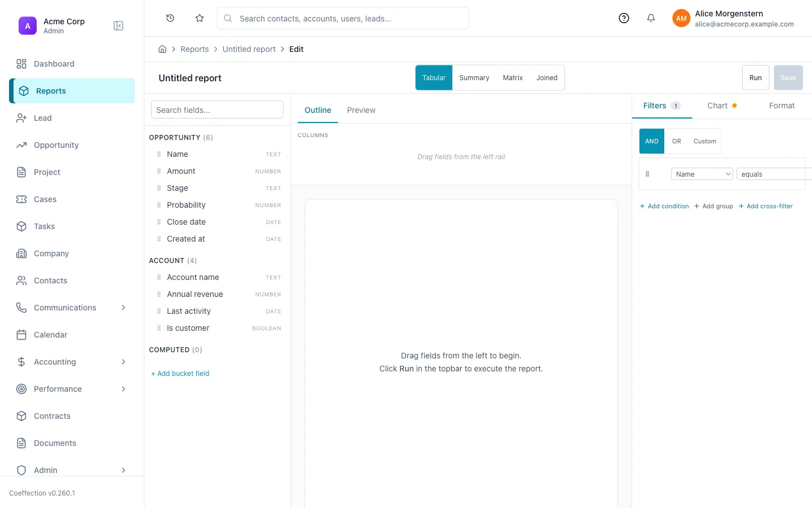Select the Joined report type
This screenshot has width=812, height=508.
coord(547,78)
